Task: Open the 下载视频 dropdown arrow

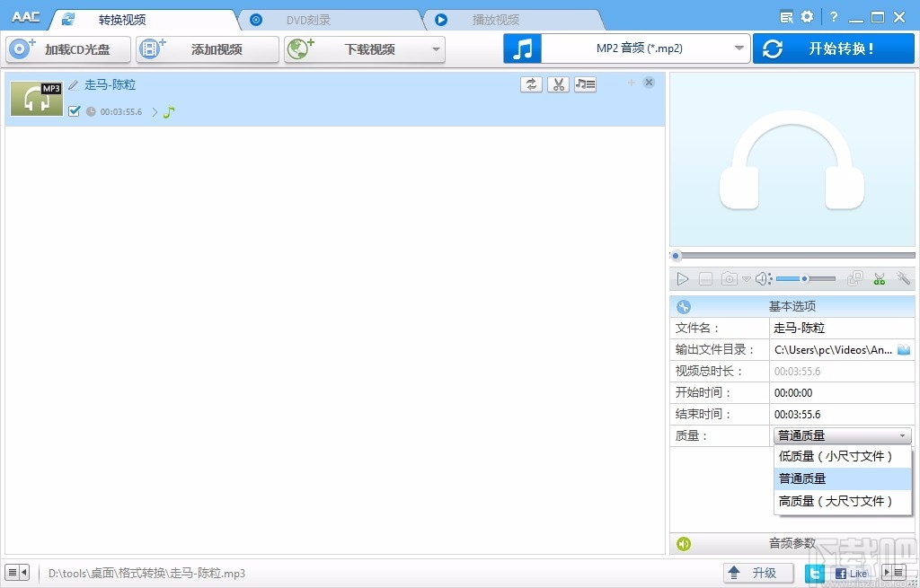Action: click(438, 49)
